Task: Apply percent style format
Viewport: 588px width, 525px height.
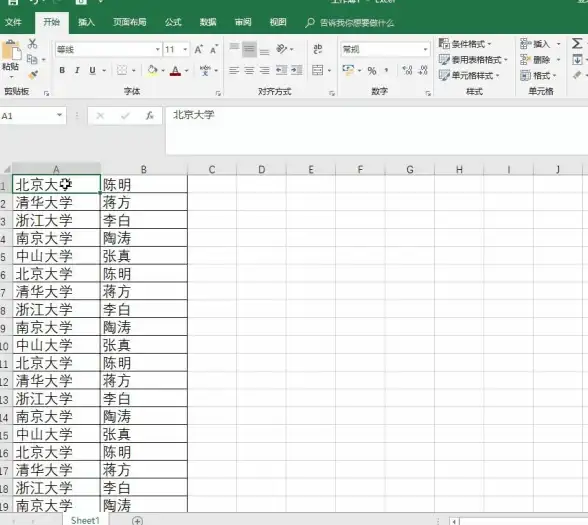Action: click(372, 70)
